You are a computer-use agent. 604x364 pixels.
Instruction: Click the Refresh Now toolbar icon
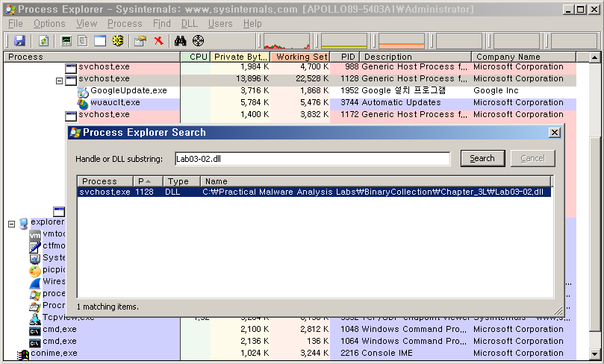43,41
